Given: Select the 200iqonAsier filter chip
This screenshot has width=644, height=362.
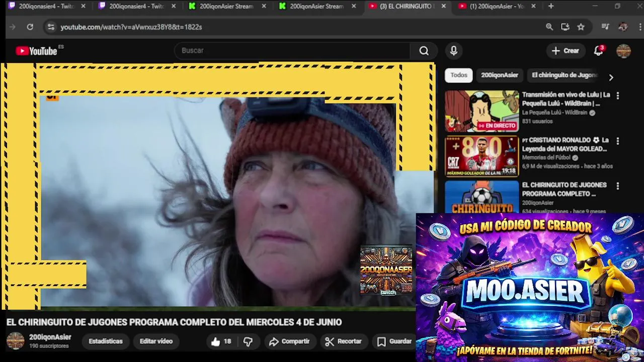Looking at the screenshot, I should (x=500, y=75).
